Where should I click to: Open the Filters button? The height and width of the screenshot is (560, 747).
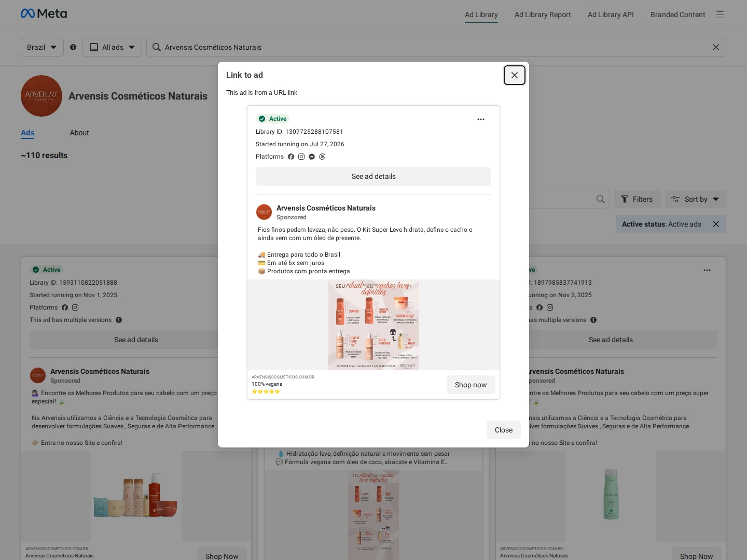click(638, 199)
